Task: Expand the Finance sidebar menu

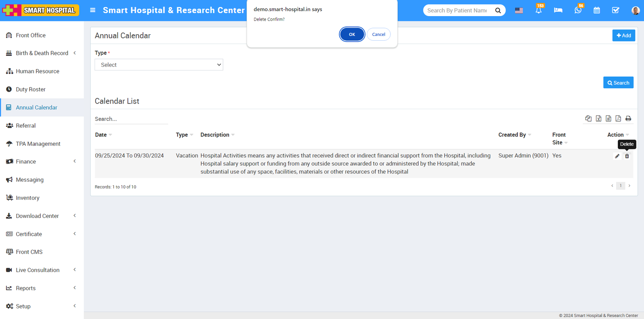Action: (x=42, y=162)
